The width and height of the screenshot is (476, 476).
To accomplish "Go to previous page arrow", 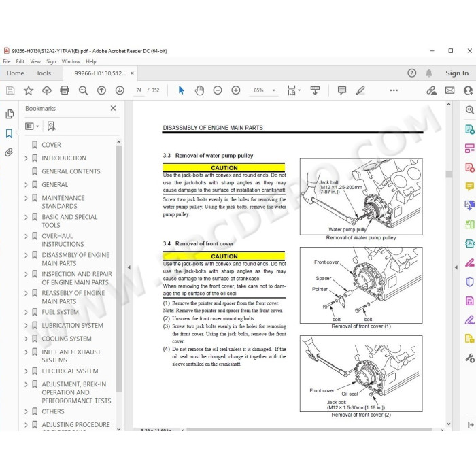I will click(x=101, y=90).
